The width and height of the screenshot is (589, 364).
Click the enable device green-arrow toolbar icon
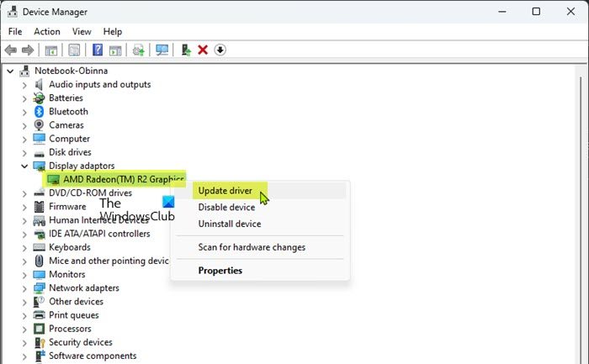point(186,50)
